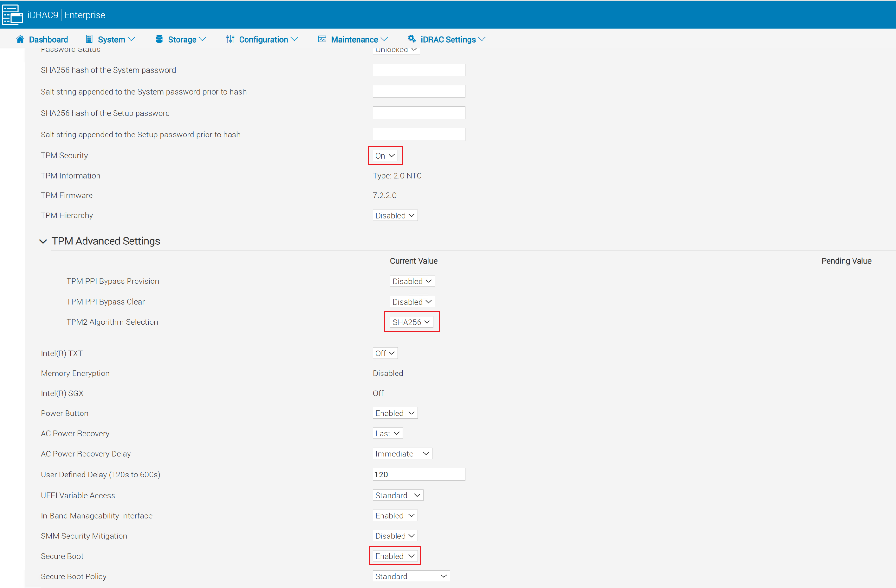Open the TPM2 Algorithm Selection dropdown
Screen dimensions: 896x588
[412, 322]
